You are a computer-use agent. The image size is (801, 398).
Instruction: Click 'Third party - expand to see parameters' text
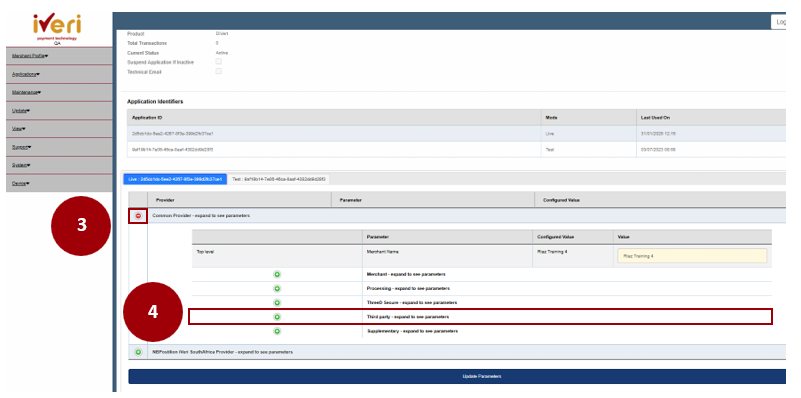(x=408, y=317)
